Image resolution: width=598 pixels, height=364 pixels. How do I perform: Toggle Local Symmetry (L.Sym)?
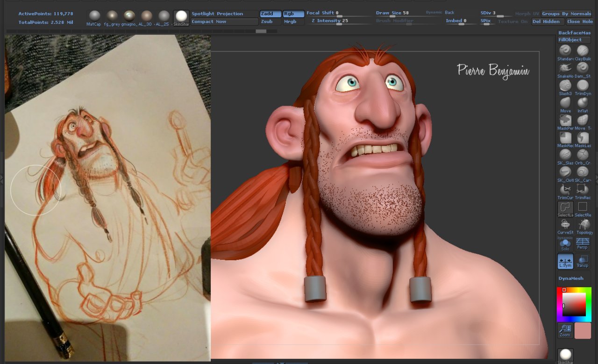(x=565, y=262)
